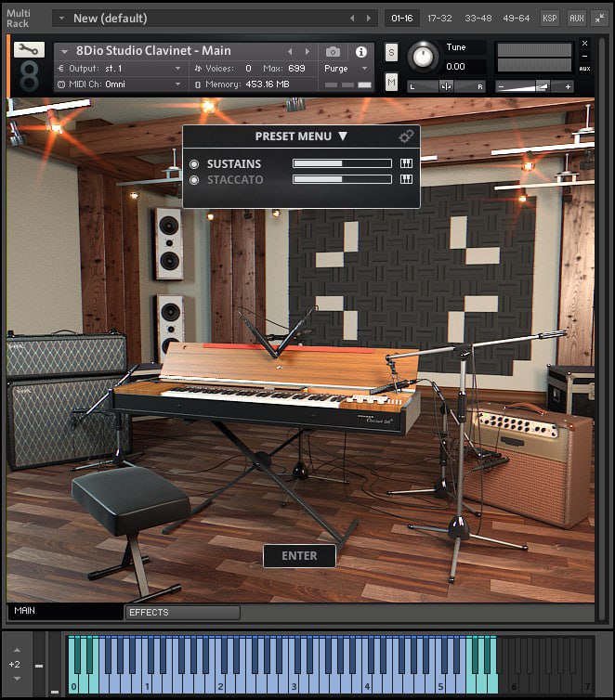This screenshot has height=700, width=615.
Task: Open instrument name dropdown arrow
Action: click(x=64, y=52)
